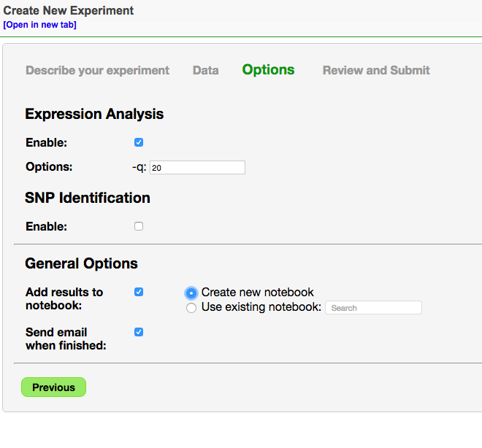Switch to the Data step
Image resolution: width=482 pixels, height=448 pixels.
tap(206, 70)
